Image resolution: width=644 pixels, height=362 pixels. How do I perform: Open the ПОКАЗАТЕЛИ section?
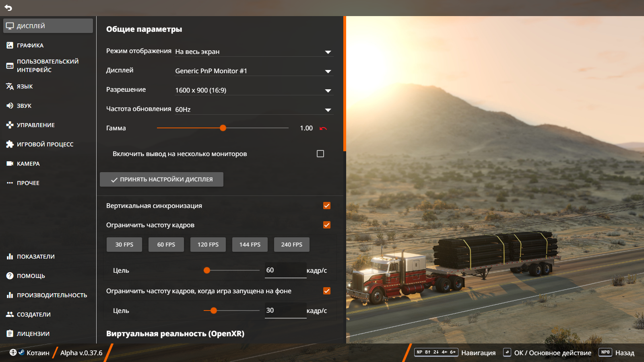click(x=48, y=256)
